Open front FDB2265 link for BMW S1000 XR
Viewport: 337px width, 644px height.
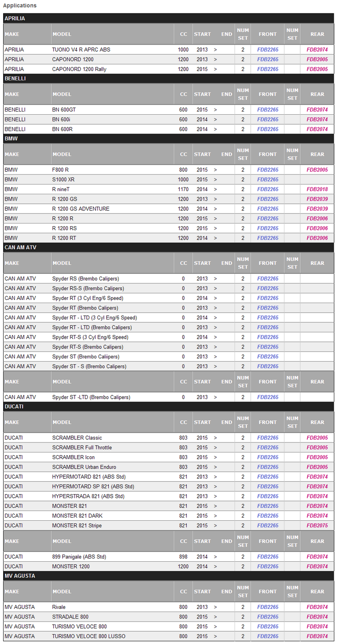pyautogui.click(x=268, y=179)
